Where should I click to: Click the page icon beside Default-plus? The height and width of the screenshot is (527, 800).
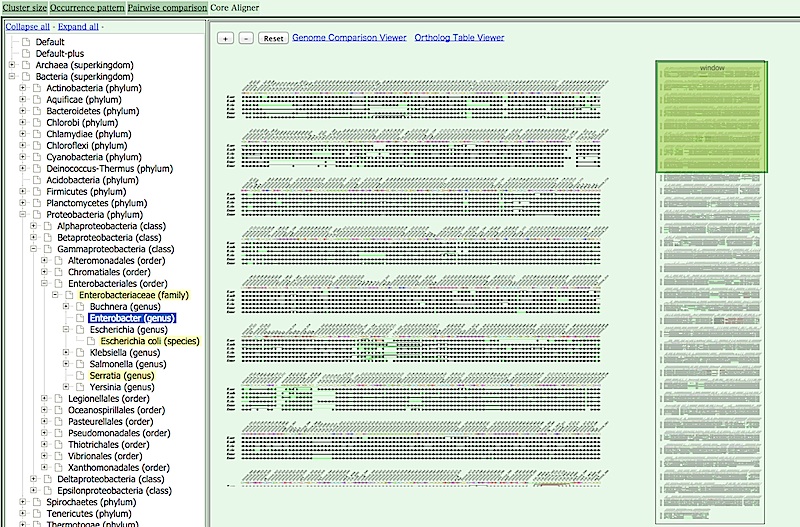26,53
